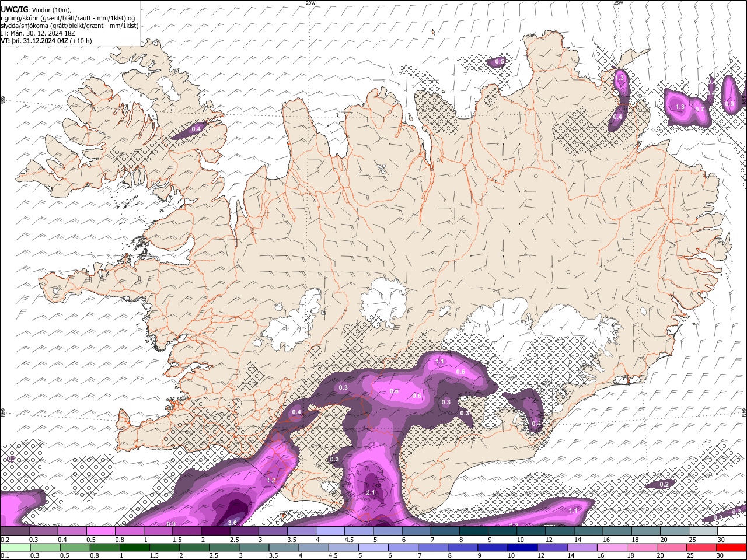Click darkest purple swatch right of upper-row 2
The image size is (747, 560).
click(x=215, y=531)
